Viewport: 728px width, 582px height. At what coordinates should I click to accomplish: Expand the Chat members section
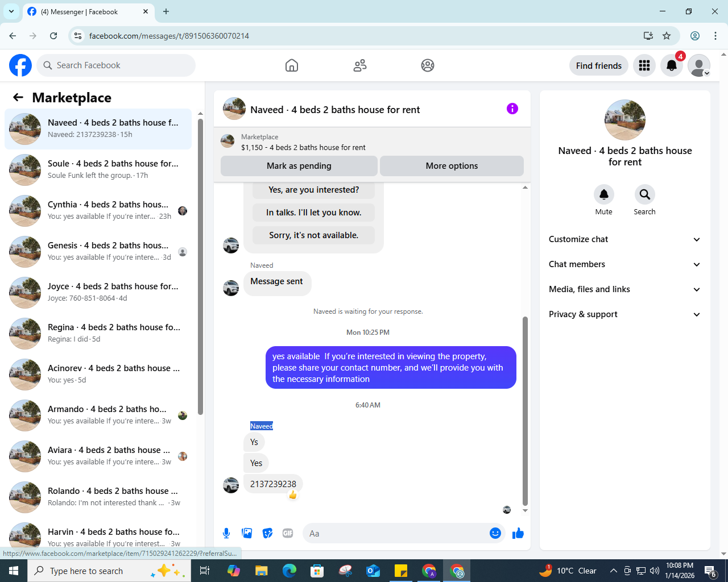625,264
